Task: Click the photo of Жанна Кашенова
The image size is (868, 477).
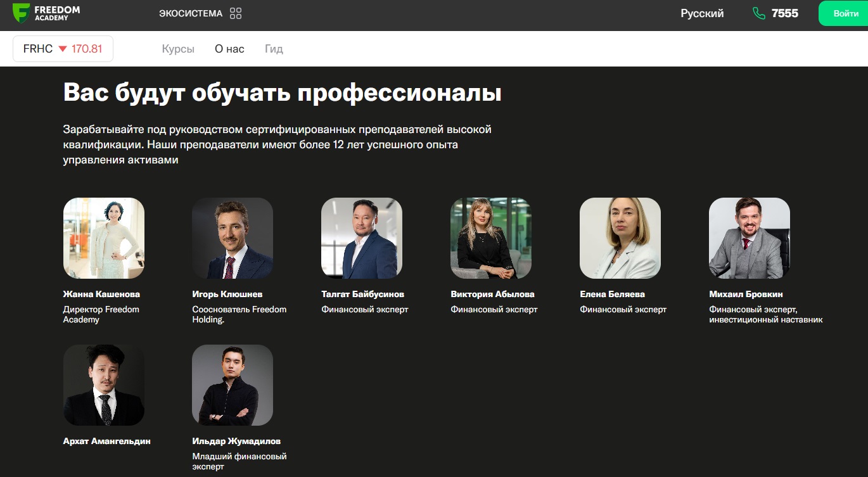Action: 103,238
